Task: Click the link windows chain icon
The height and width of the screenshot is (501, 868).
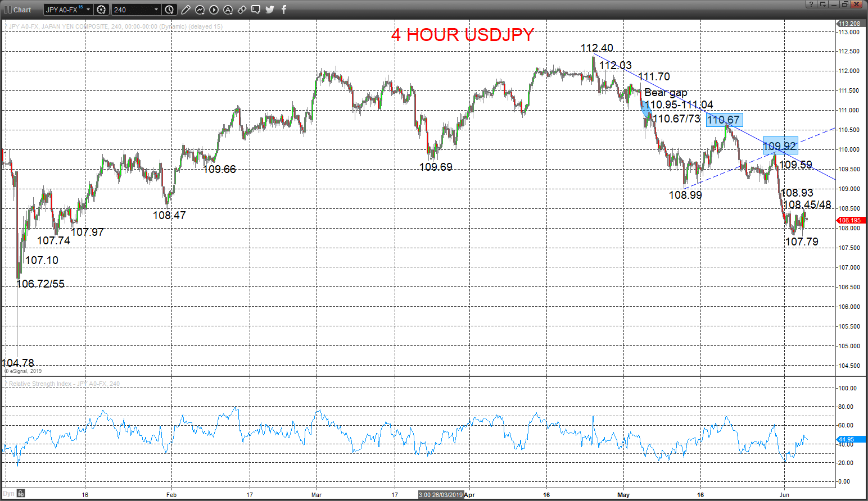Action: click(x=242, y=10)
